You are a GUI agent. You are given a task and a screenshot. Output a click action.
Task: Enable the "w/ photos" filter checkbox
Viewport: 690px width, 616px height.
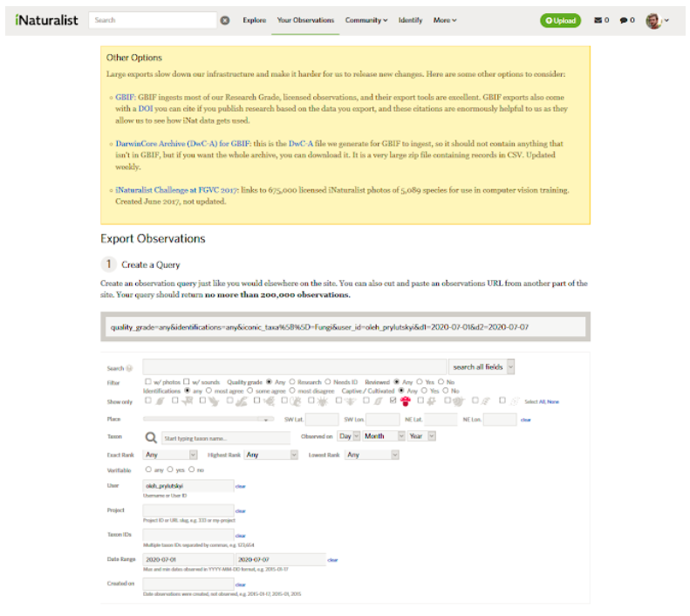[x=148, y=381]
